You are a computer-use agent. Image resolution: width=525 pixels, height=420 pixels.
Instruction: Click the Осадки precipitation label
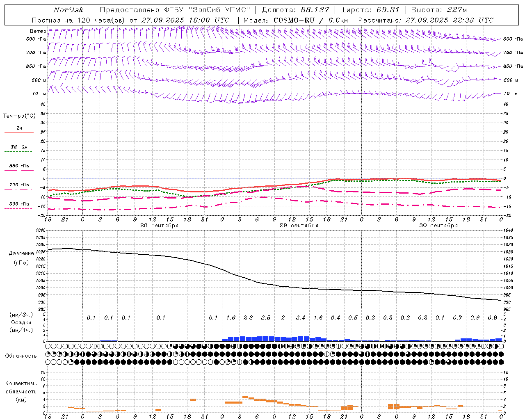[x=21, y=322]
